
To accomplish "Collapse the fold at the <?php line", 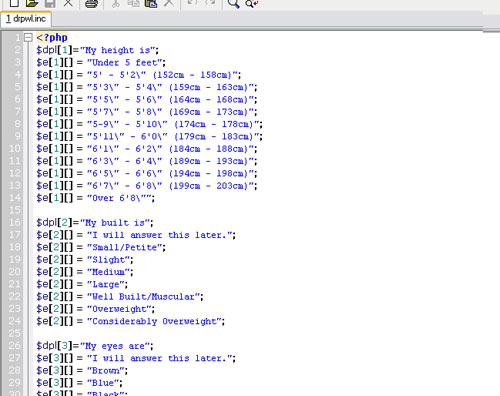I will [28, 37].
